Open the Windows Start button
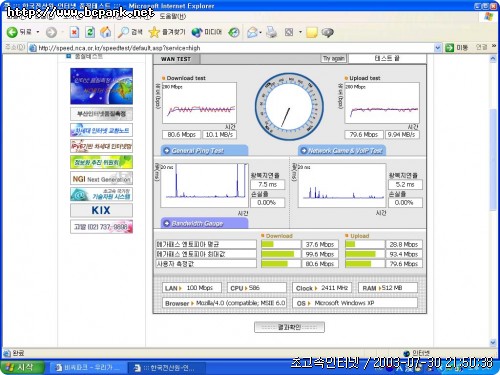Viewport: 500px width, 375px height. point(23,368)
